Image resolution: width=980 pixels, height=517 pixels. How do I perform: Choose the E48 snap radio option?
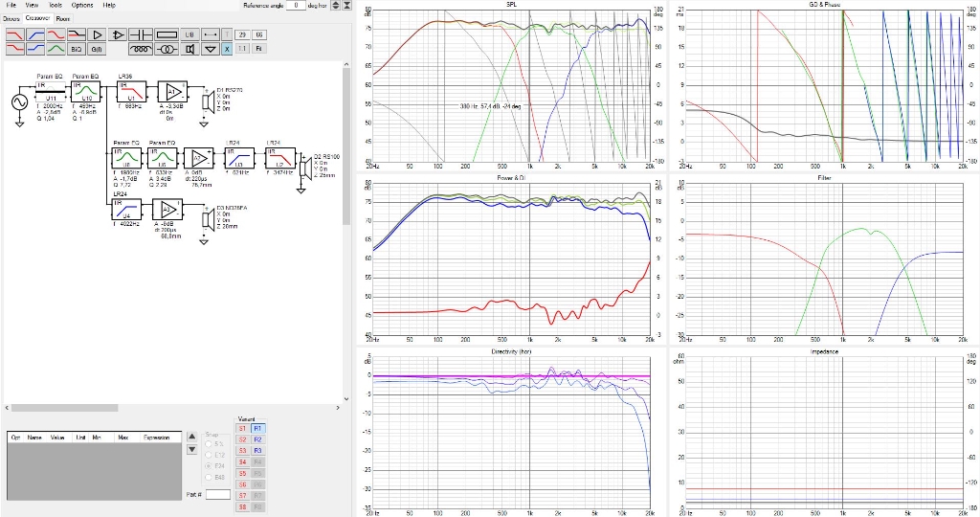(209, 476)
